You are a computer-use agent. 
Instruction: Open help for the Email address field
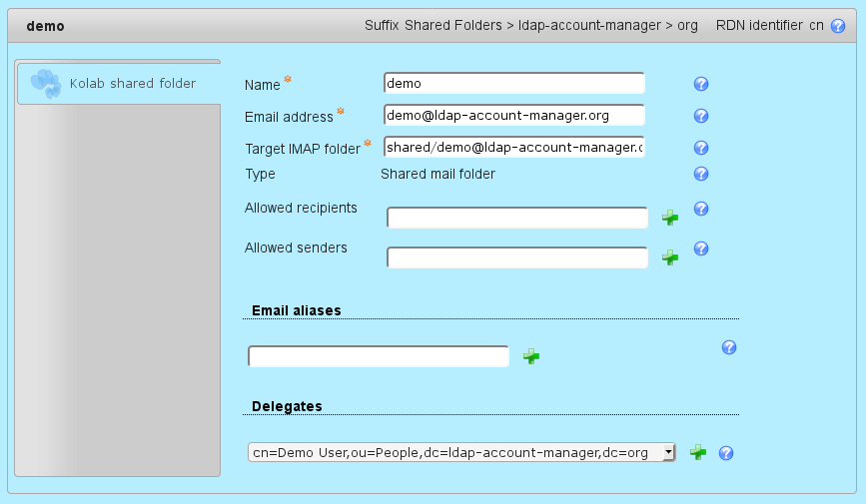(x=701, y=116)
